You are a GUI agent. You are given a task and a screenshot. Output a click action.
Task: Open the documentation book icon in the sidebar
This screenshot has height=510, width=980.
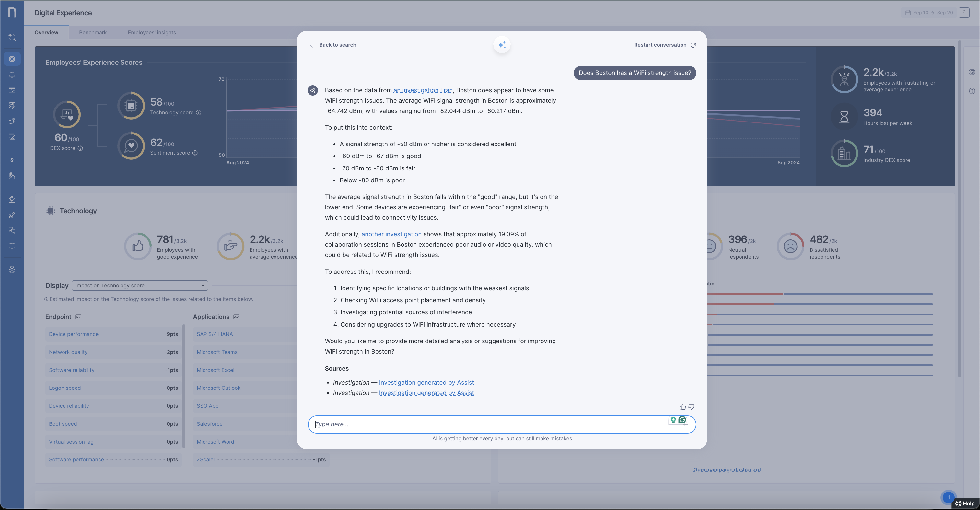tap(12, 246)
